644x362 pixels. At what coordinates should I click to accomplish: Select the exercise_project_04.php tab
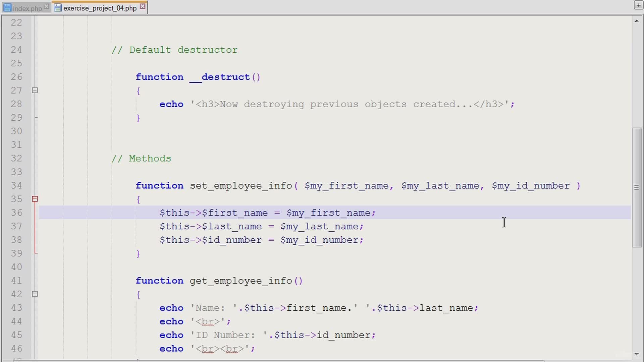click(x=100, y=8)
